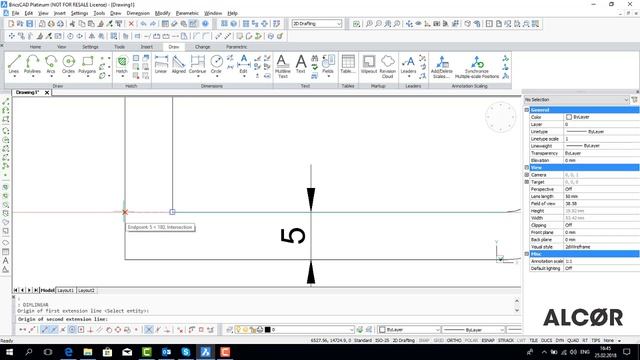The height and width of the screenshot is (360, 640).
Task: Collapse the Misc properties section
Action: click(527, 254)
